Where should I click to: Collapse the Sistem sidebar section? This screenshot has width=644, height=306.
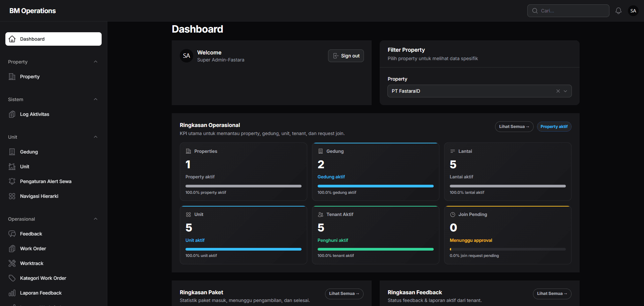96,99
